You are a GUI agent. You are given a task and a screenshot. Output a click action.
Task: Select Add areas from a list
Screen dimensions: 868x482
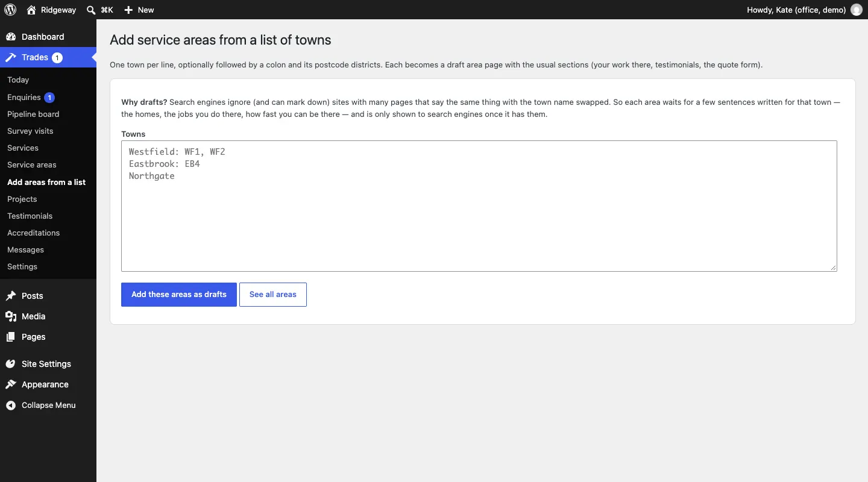coord(46,182)
